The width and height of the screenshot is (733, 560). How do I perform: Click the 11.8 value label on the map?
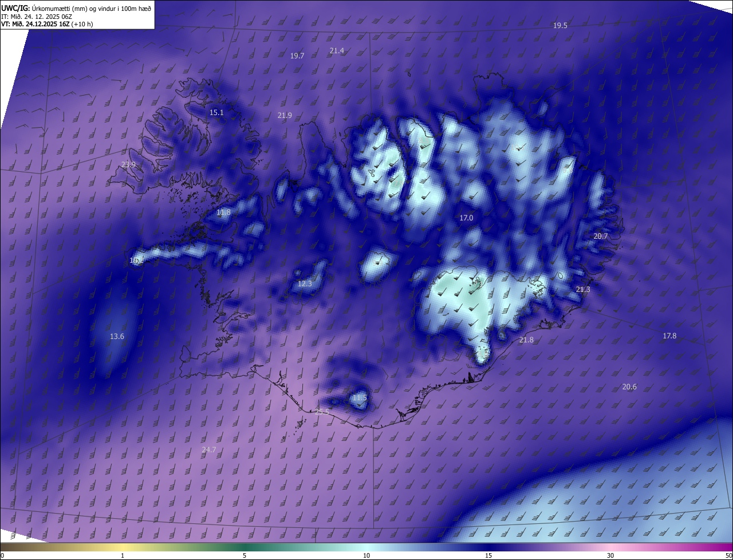click(x=223, y=212)
